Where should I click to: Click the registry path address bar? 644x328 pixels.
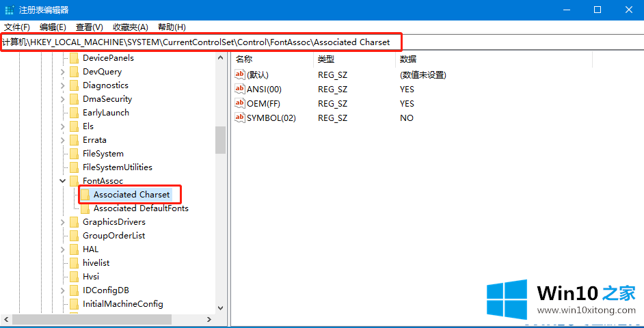tap(322, 42)
